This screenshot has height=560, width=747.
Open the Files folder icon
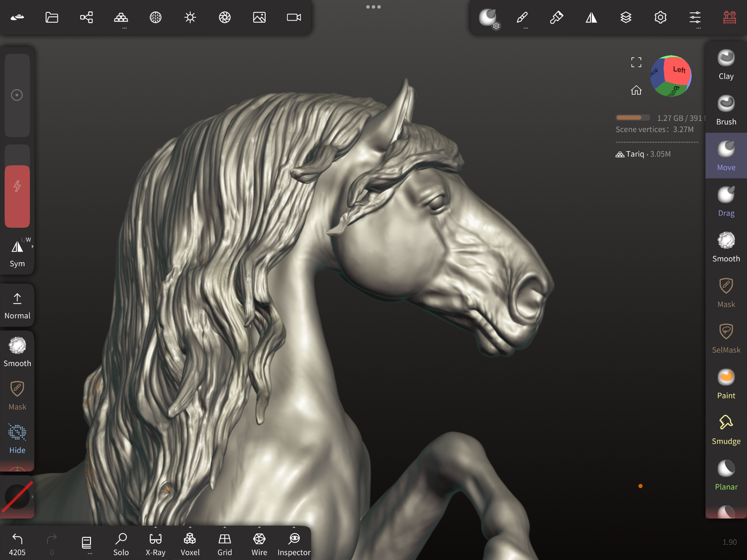pos(52,18)
